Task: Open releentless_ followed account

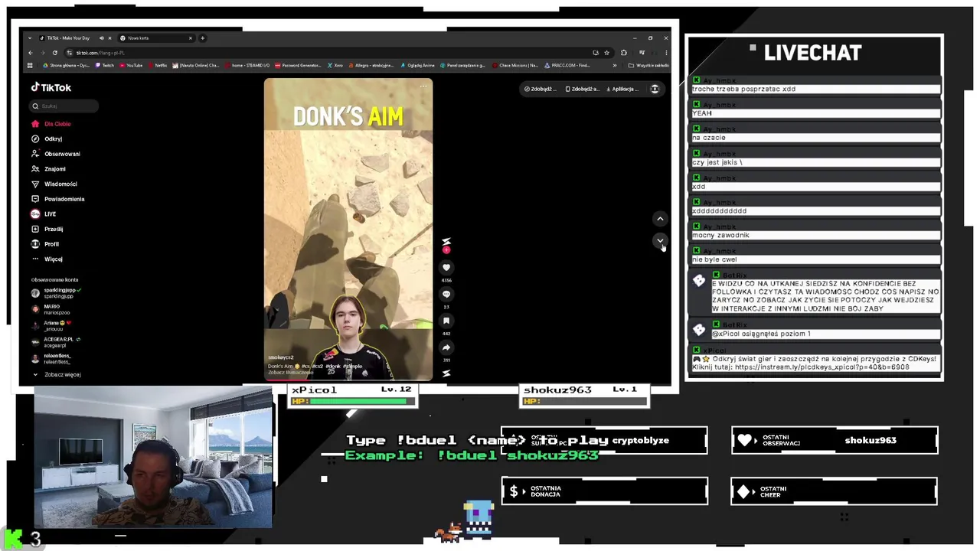Action: click(51, 358)
